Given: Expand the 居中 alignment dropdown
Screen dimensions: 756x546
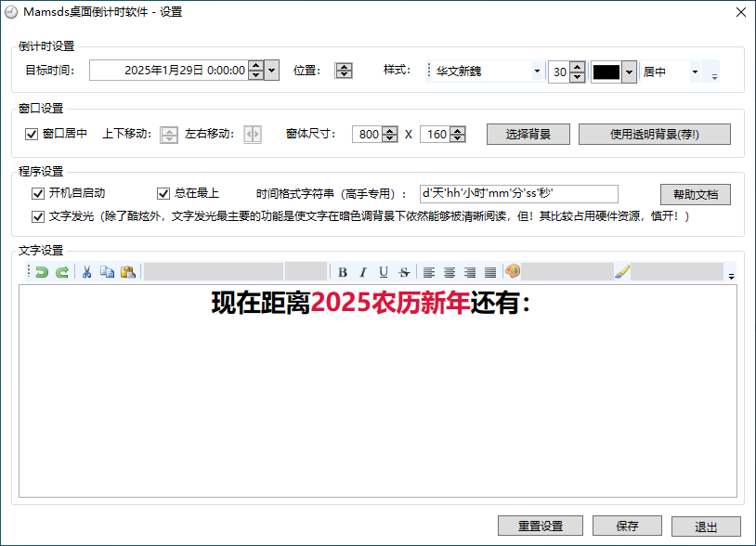Looking at the screenshot, I should [x=695, y=71].
